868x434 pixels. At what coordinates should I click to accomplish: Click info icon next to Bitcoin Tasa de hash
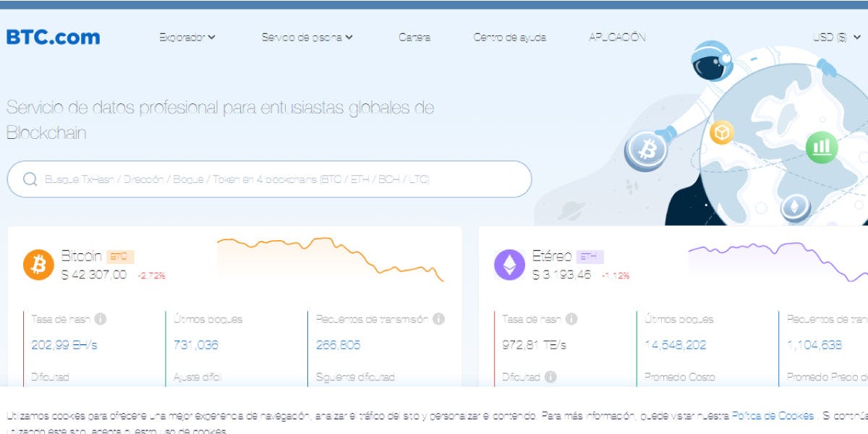(101, 319)
